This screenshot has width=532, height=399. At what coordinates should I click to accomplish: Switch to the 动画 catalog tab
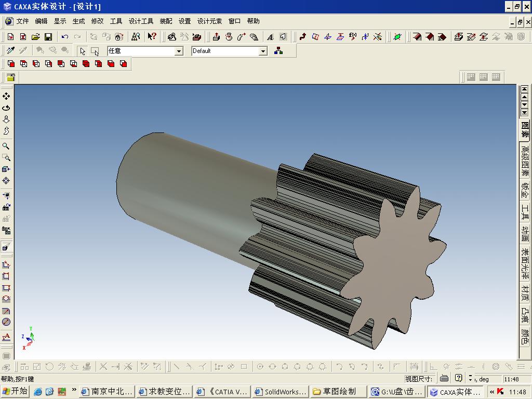click(x=525, y=234)
